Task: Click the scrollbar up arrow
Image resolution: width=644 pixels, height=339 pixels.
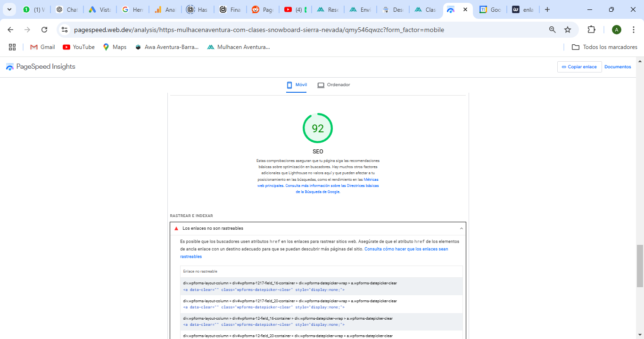Action: tap(640, 61)
